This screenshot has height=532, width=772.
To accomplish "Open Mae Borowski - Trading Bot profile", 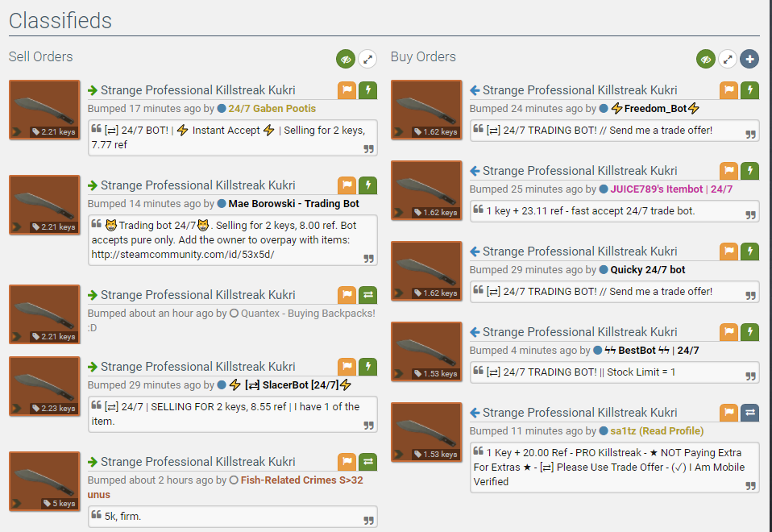I will click(x=293, y=204).
